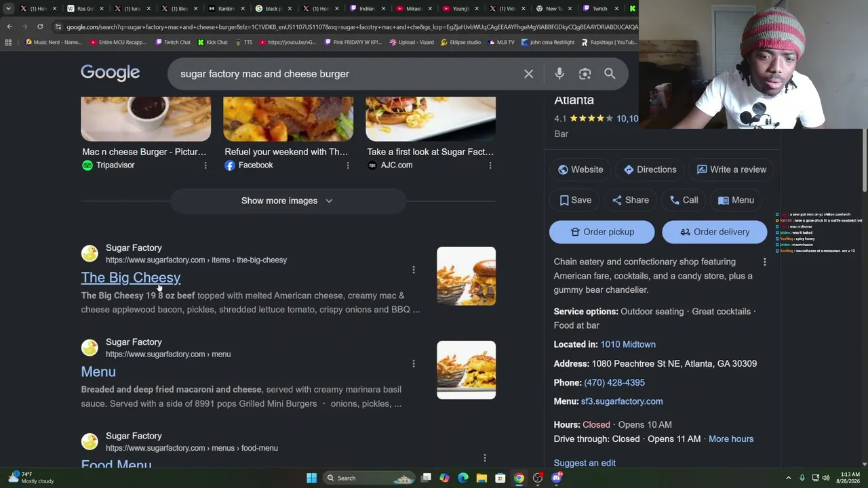Switch to Chrome in the taskbar
Screen dimensions: 868x488
tap(519, 478)
